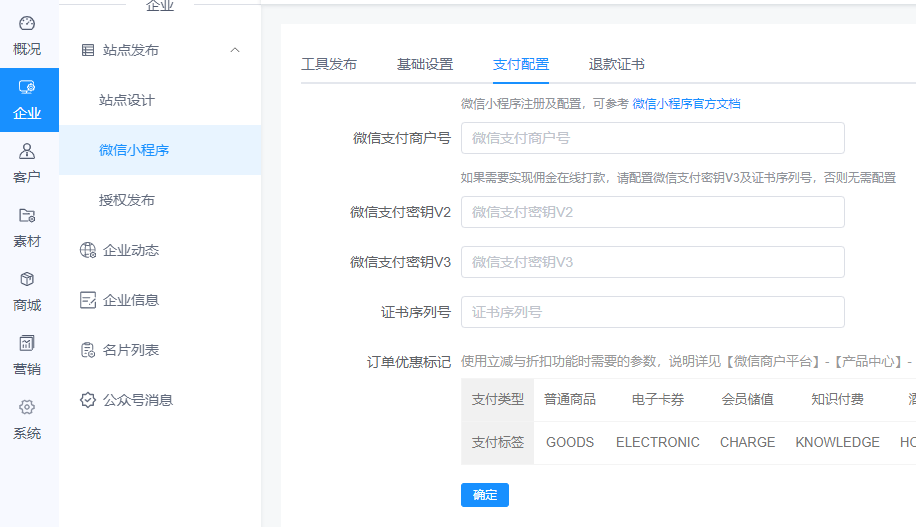The height and width of the screenshot is (527, 916).
Task: Select the 企业 monitor icon in sidebar
Action: pos(27,87)
